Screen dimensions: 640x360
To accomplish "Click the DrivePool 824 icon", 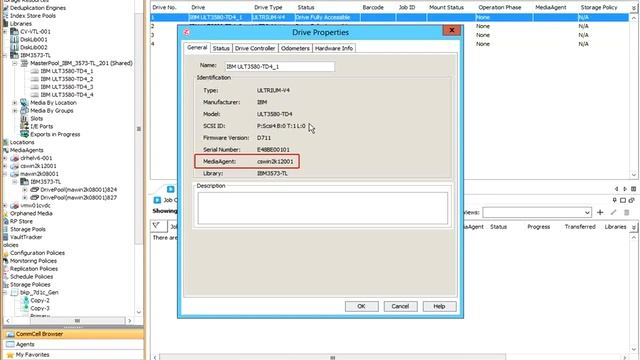I will [x=35, y=190].
